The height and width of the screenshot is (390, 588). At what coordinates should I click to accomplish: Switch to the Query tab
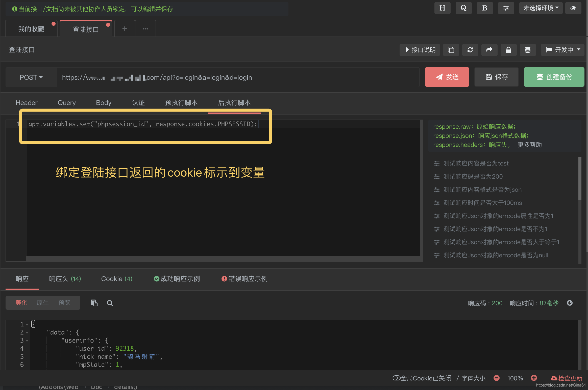point(67,103)
